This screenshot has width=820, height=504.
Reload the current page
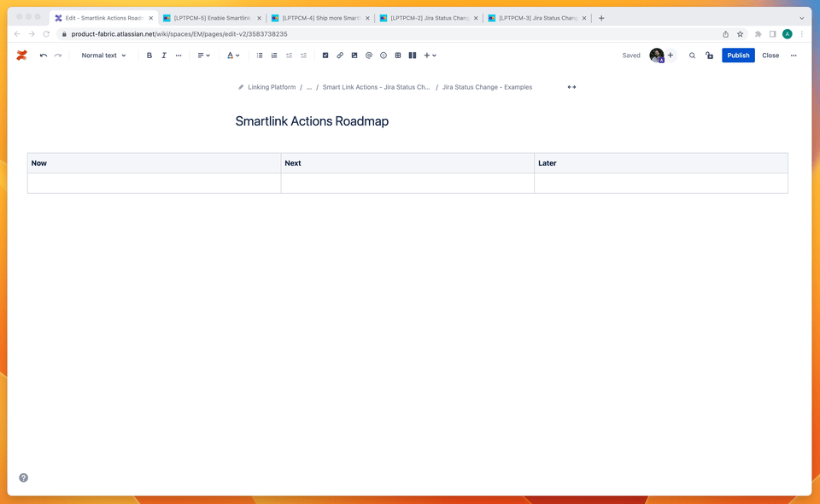coord(46,34)
